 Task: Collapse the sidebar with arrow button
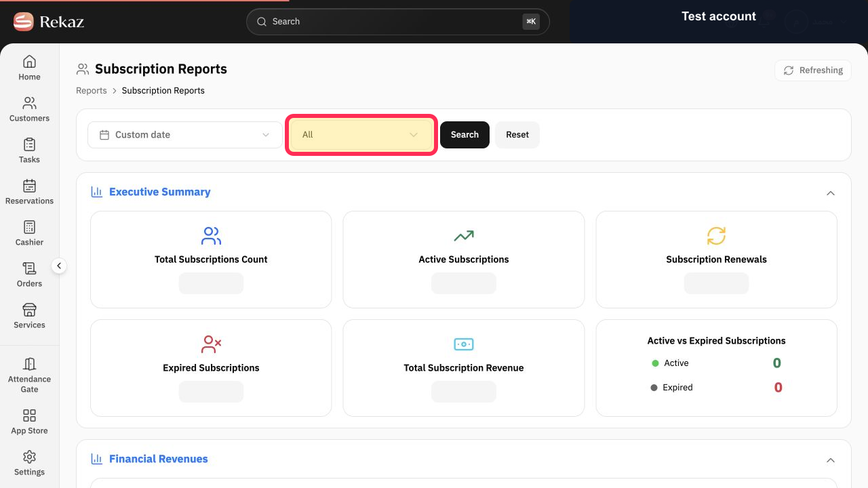coord(59,266)
